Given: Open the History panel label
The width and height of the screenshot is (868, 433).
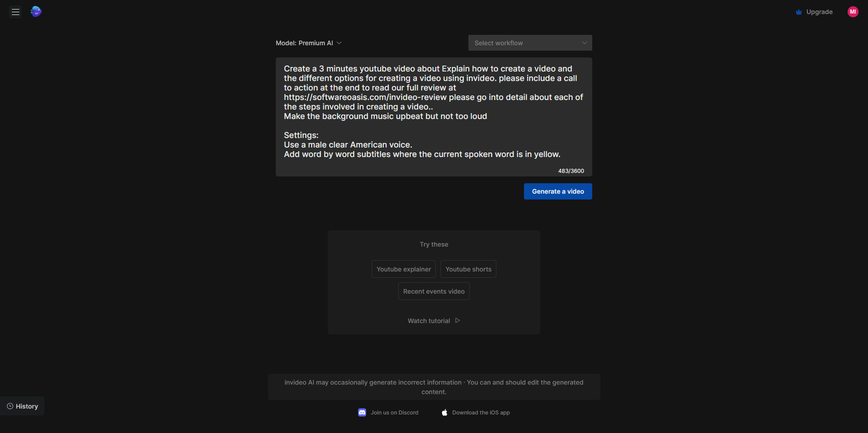Looking at the screenshot, I should tap(27, 406).
